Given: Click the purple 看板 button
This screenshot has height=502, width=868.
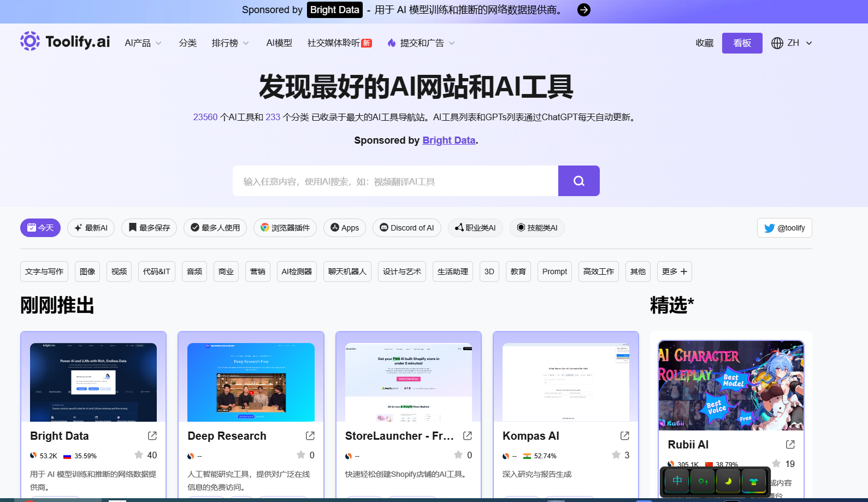Looking at the screenshot, I should (742, 43).
